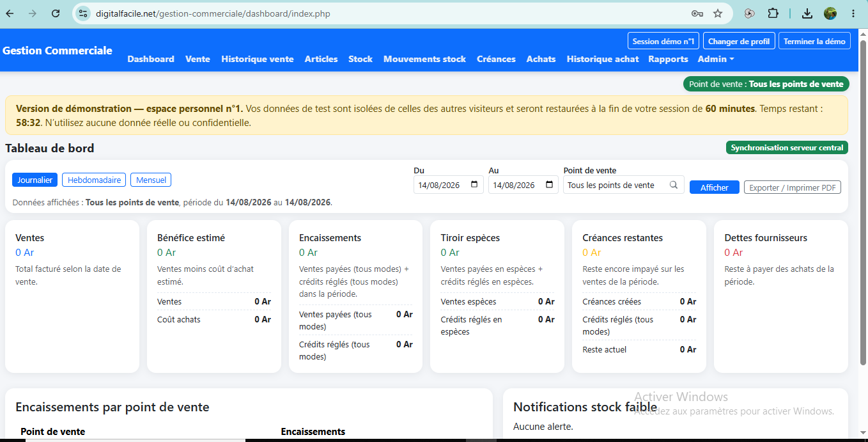Open calendar picker in the Du date field

474,185
